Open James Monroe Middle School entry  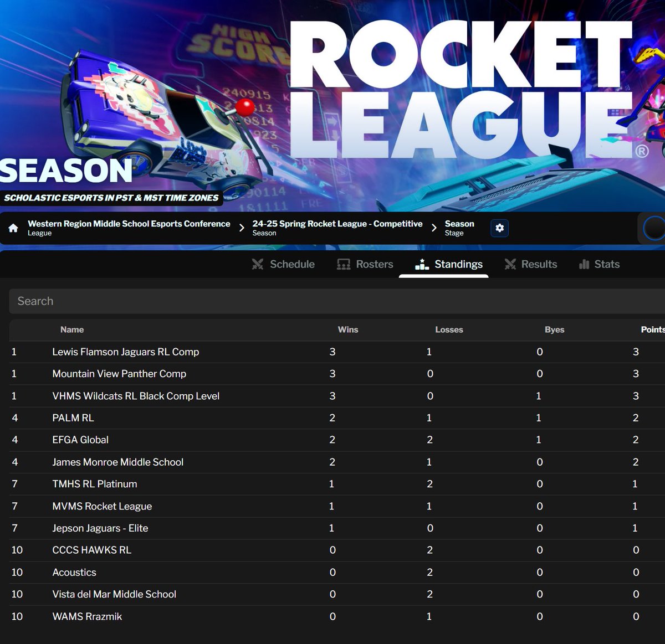(118, 462)
